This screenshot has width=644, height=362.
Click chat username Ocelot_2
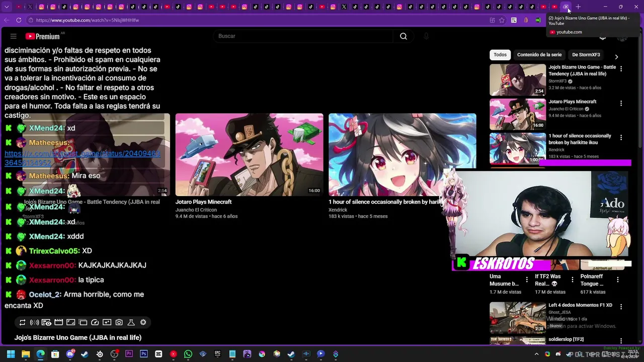point(45,295)
